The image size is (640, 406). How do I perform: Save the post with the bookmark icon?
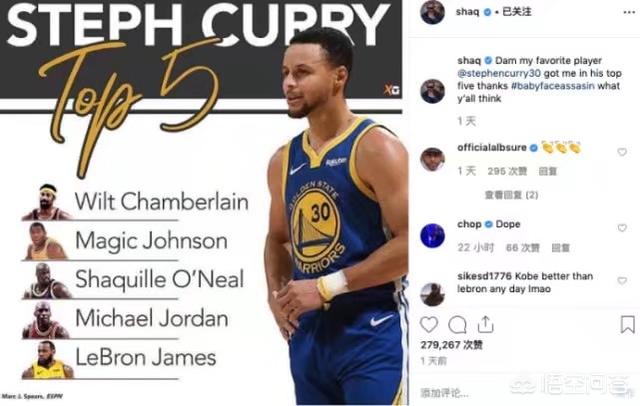pyautogui.click(x=627, y=325)
